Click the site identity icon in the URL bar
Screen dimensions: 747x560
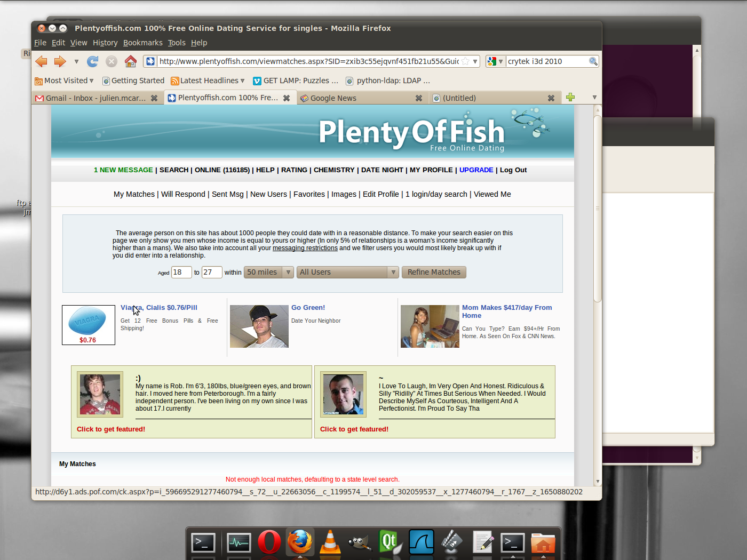150,61
